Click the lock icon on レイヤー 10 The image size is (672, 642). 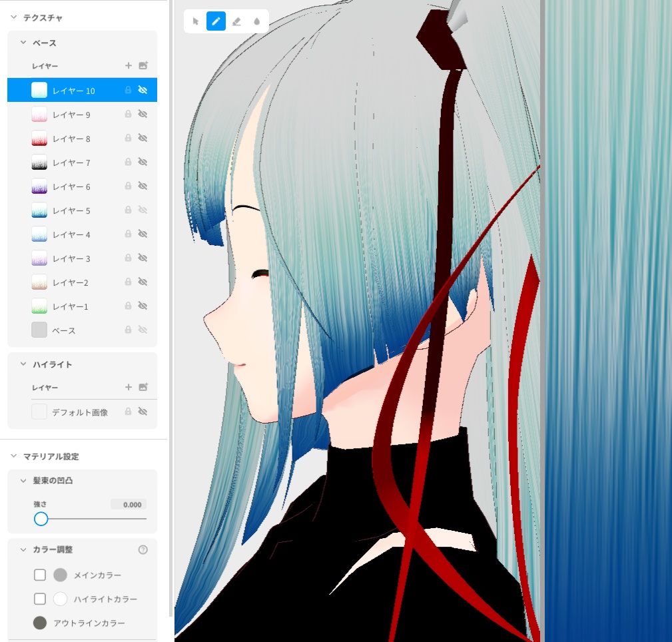tap(128, 90)
